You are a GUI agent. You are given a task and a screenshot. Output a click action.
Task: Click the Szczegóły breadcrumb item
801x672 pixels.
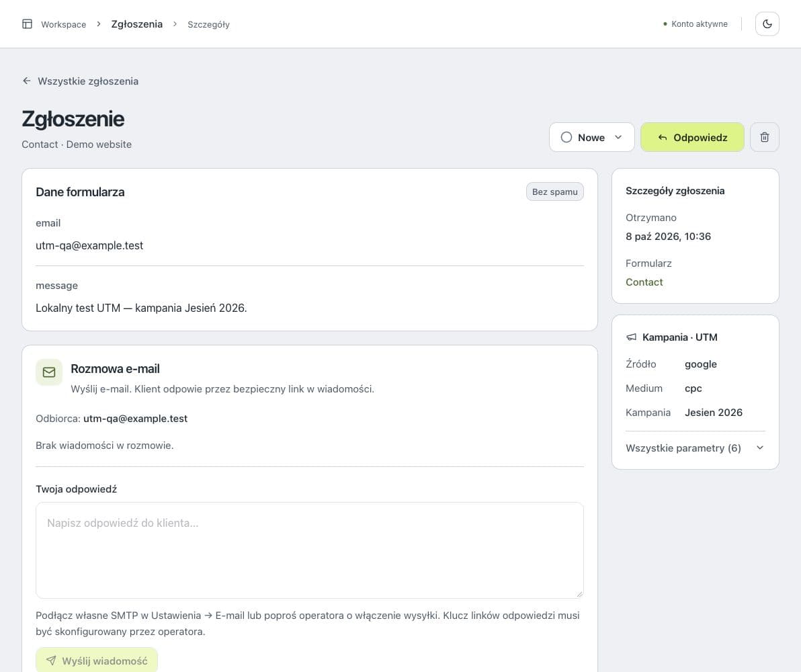(208, 25)
